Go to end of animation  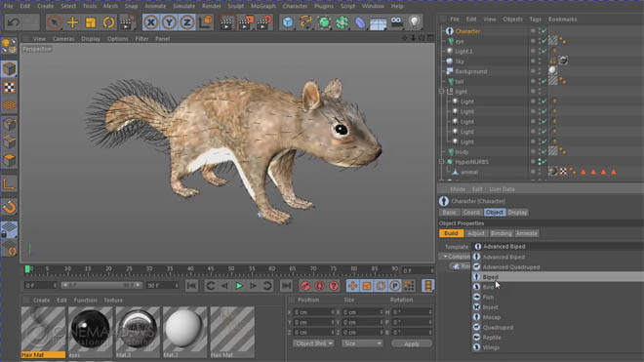tap(286, 286)
